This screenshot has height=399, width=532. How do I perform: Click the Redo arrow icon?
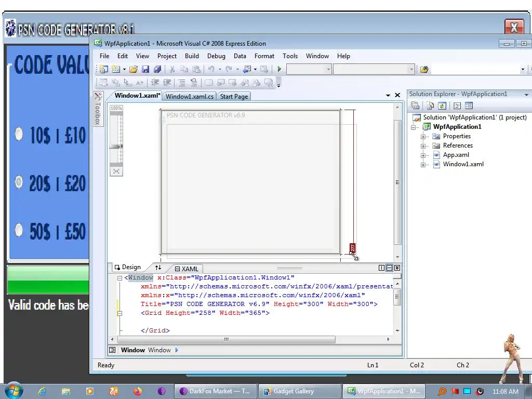(x=229, y=69)
